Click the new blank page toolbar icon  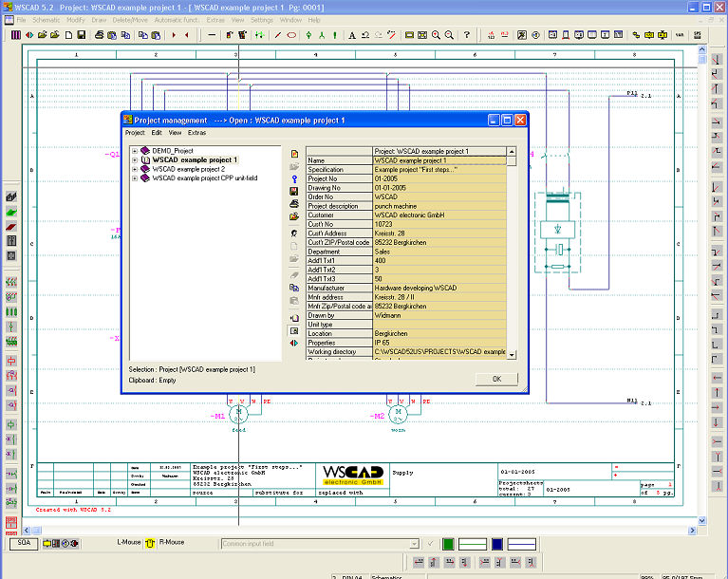tap(68, 35)
